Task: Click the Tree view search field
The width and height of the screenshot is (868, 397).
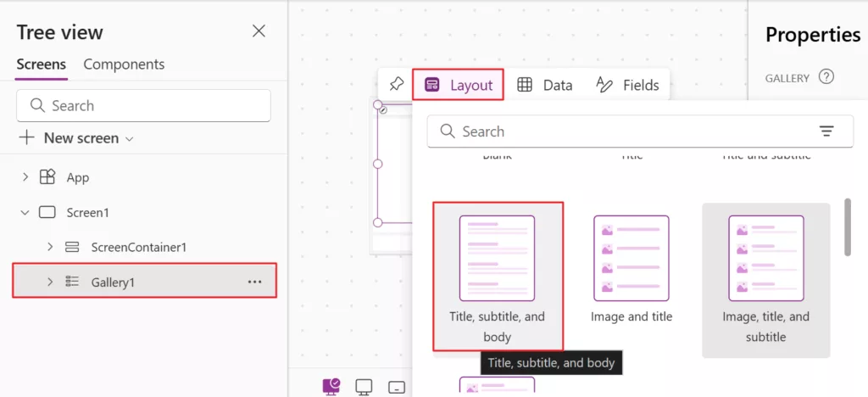Action: [143, 105]
